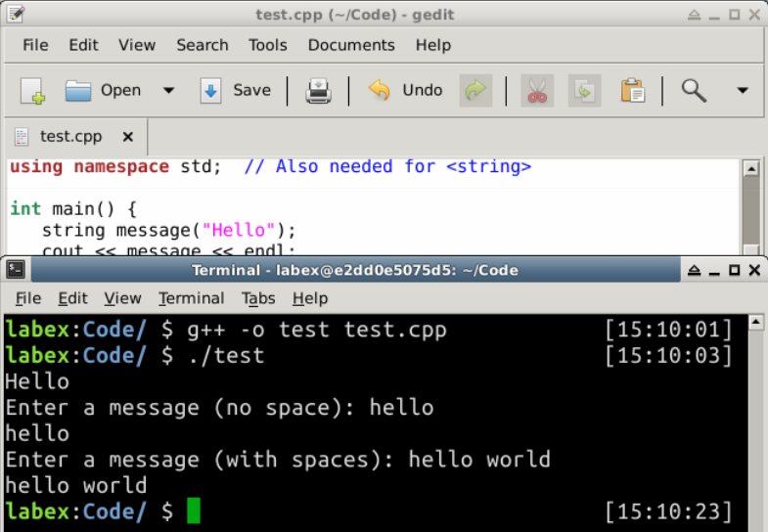Click the Redo arrow icon
The width and height of the screenshot is (768, 532).
click(475, 91)
